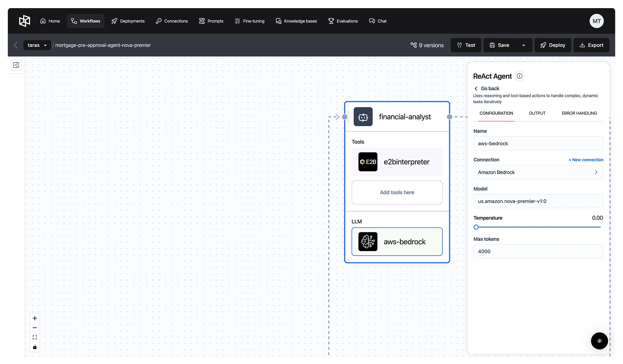The width and height of the screenshot is (623, 364).
Task: Select the aws-bedrock LLM label
Action: pyautogui.click(x=405, y=242)
